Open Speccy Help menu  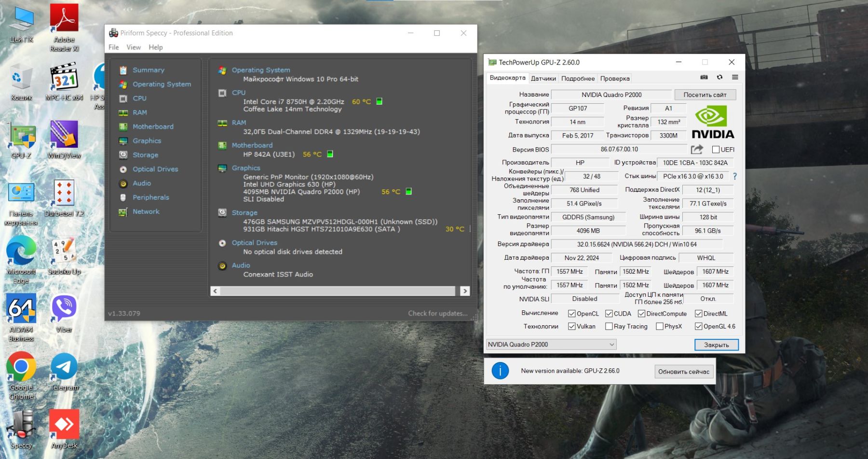click(156, 47)
